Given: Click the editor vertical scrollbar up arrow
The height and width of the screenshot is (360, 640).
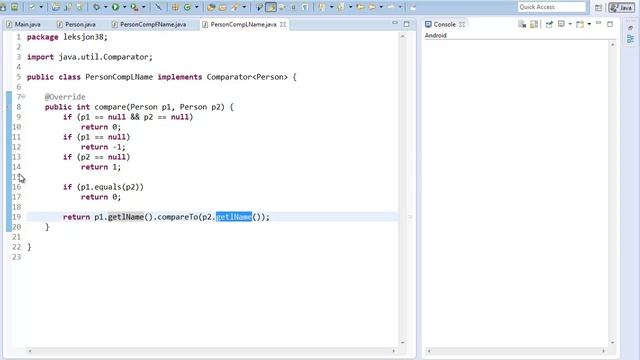Looking at the screenshot, I should pyautogui.click(x=402, y=36).
